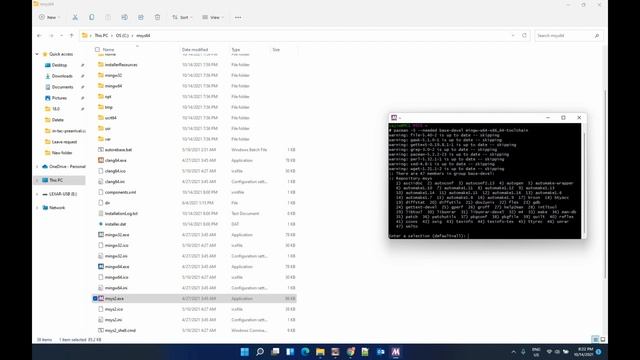
Task: Open the See more ellipsis menu
Action: coord(238,17)
